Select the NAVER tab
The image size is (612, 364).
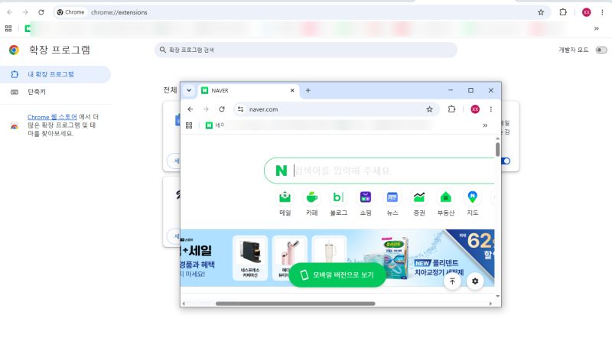tap(248, 90)
